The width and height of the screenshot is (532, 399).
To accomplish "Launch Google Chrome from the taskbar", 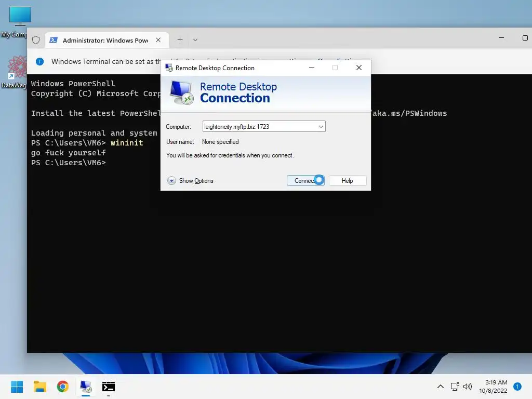I will coord(63,387).
